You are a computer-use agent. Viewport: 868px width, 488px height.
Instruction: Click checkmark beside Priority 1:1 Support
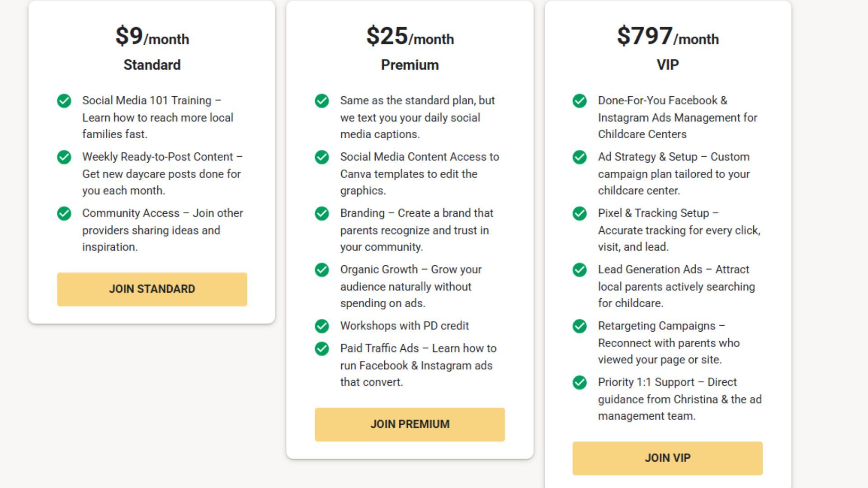pos(580,383)
